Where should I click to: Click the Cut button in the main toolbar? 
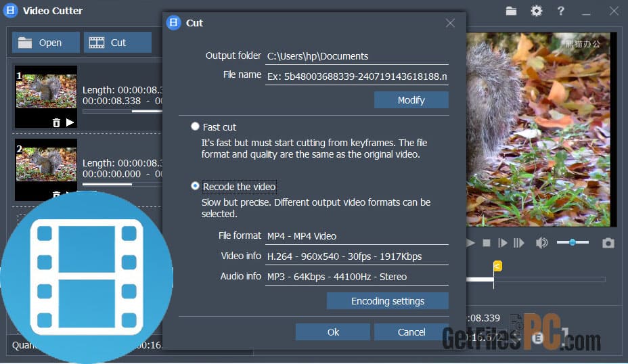tap(118, 43)
